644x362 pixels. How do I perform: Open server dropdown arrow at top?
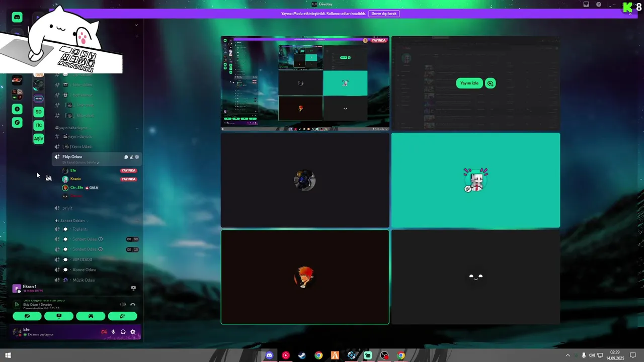[x=136, y=25]
